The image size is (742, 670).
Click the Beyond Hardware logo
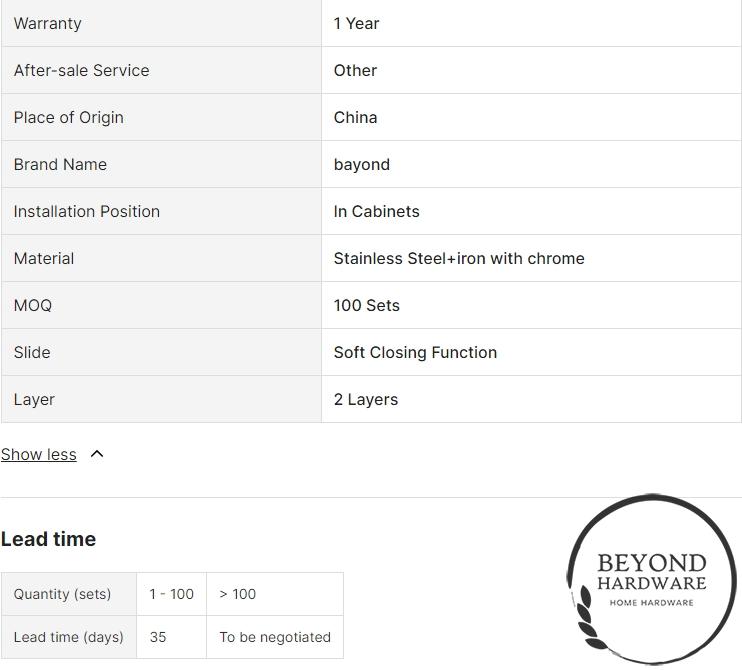(x=652, y=579)
